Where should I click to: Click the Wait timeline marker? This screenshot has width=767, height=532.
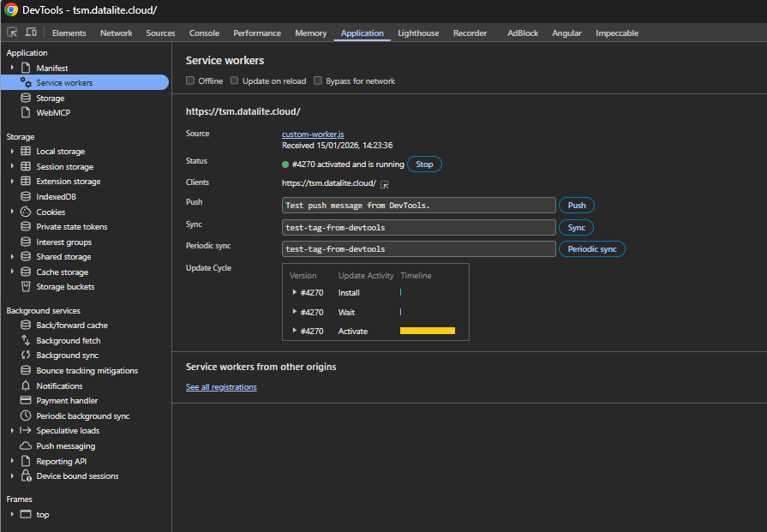tap(400, 312)
